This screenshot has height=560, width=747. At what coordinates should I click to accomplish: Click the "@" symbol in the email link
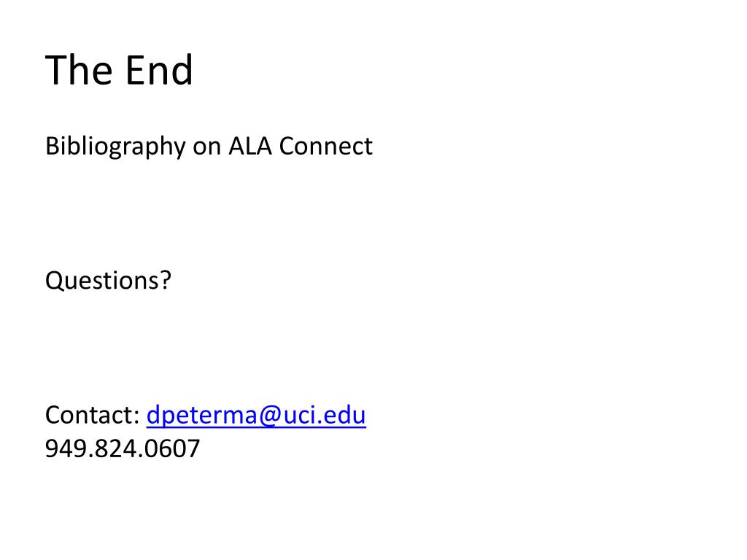point(270,416)
